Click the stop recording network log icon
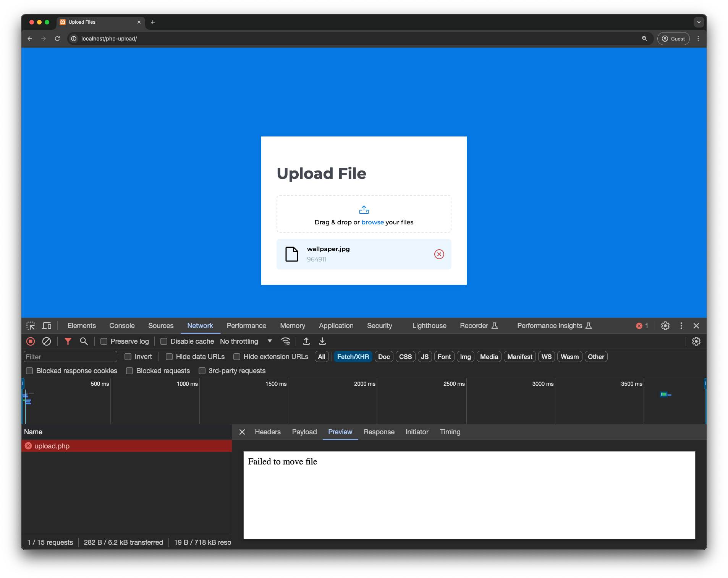 [x=31, y=341]
